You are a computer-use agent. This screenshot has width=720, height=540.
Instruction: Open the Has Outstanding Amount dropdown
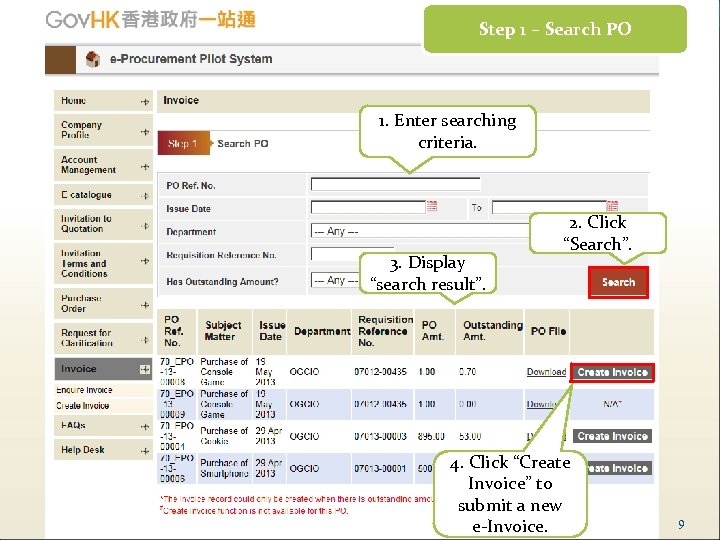(x=335, y=280)
